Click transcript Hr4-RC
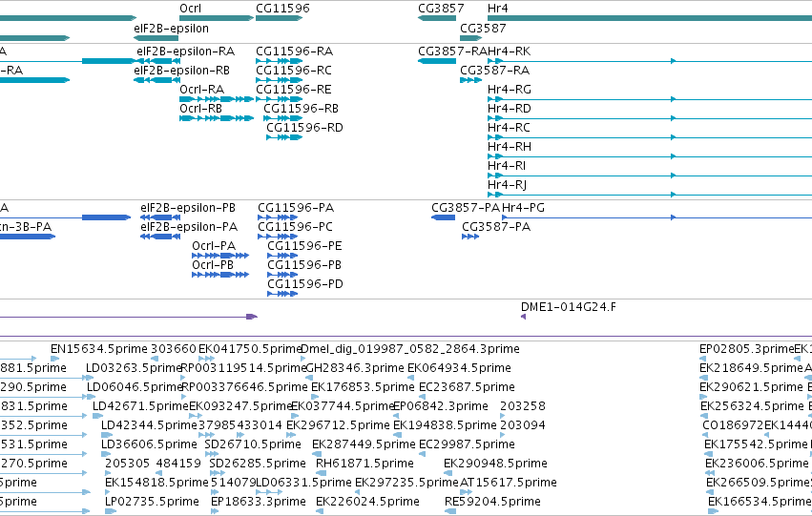 (509, 128)
